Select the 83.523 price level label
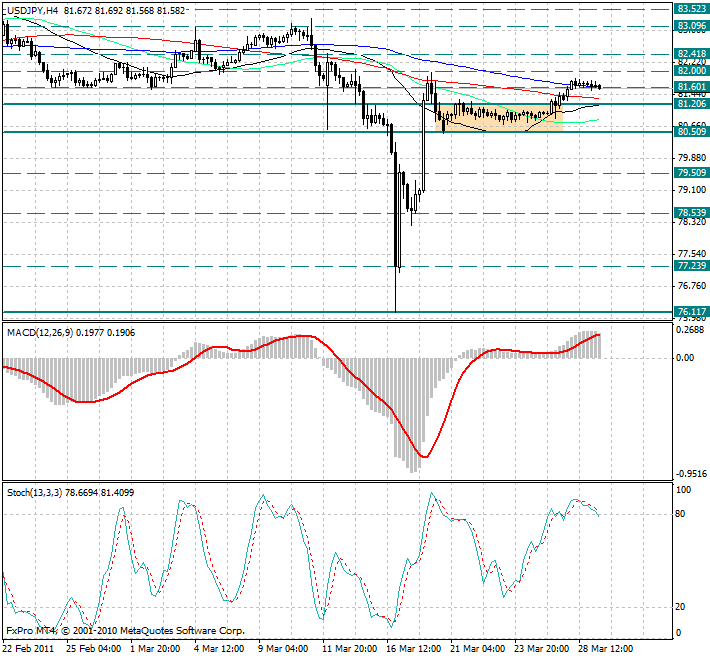The height and width of the screenshot is (656, 710). [x=691, y=9]
